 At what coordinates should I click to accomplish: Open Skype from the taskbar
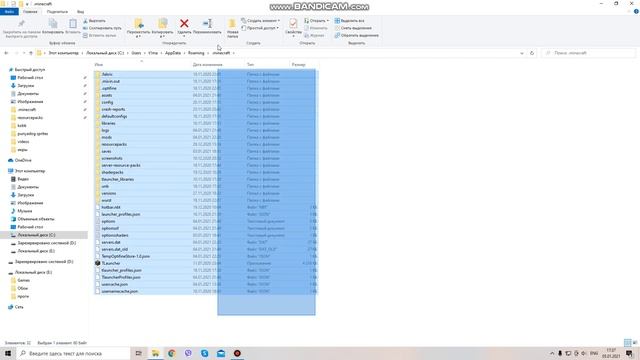point(204,353)
